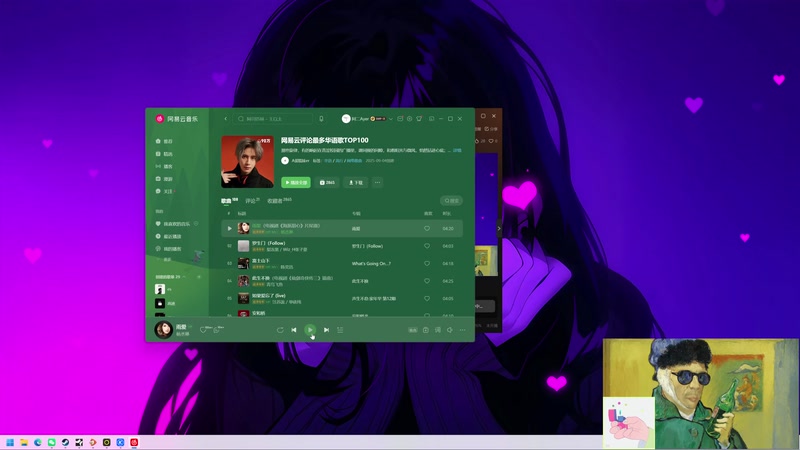The width and height of the screenshot is (800, 450).
Task: Like the song lasting 04:25
Action: click(x=427, y=281)
